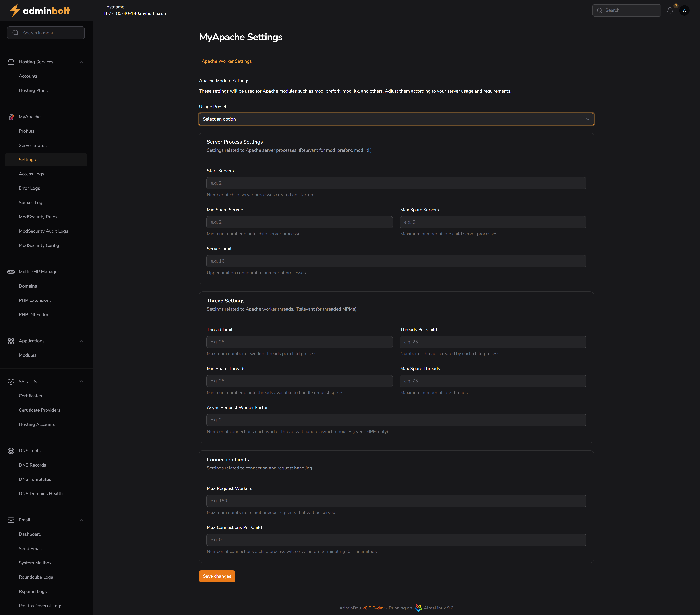Open the notification bell

pyautogui.click(x=670, y=10)
